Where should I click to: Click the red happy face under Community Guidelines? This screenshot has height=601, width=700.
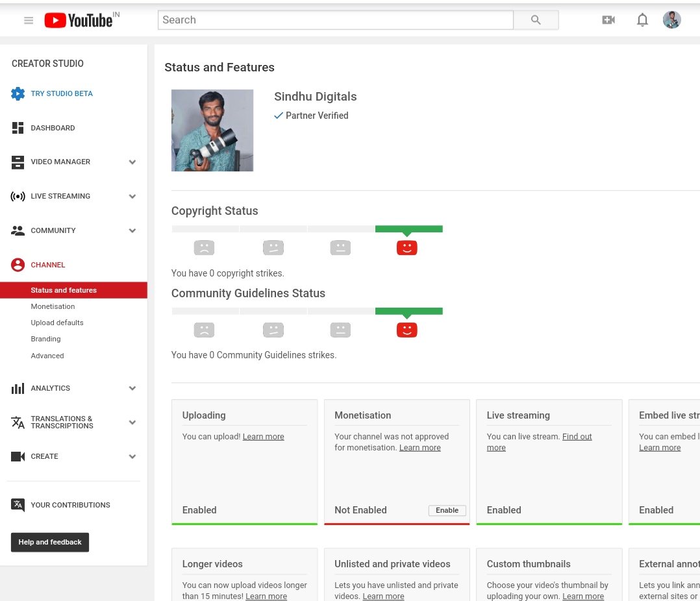click(406, 330)
